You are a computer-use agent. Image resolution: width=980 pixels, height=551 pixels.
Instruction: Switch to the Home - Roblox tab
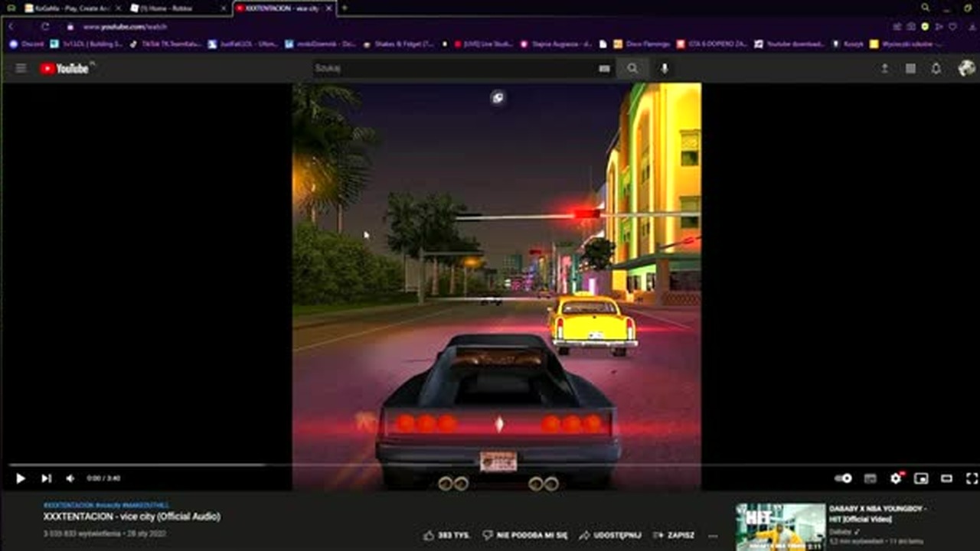pos(178,8)
